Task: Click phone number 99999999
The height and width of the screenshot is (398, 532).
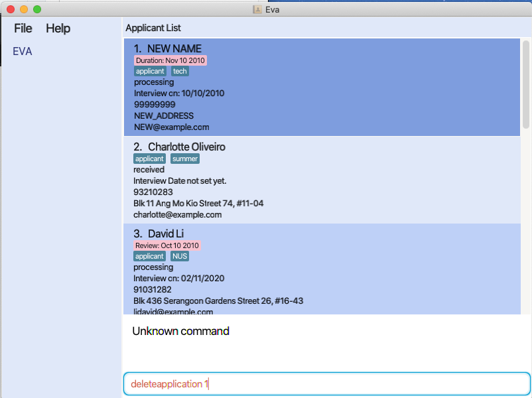Action: click(x=155, y=105)
